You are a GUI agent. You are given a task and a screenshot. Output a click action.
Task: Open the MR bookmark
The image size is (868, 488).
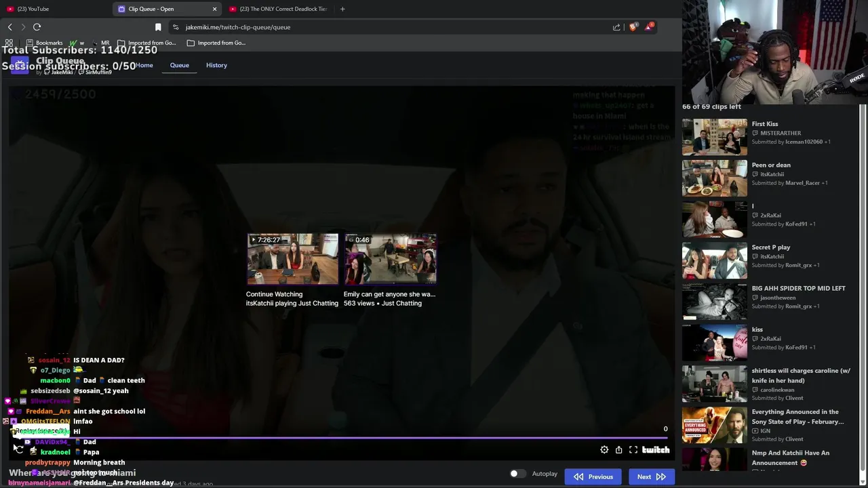coord(100,43)
